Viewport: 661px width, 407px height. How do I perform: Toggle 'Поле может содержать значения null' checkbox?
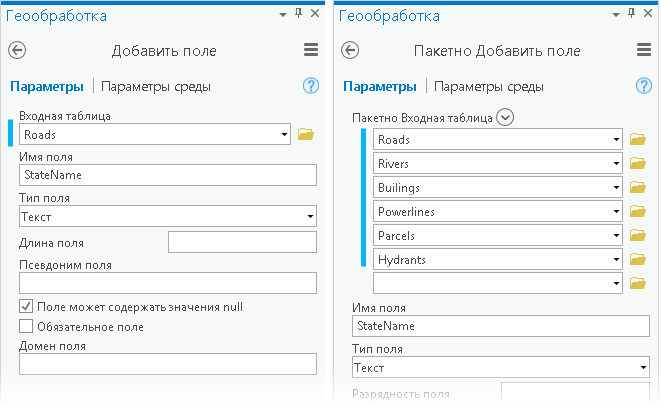pyautogui.click(x=27, y=307)
